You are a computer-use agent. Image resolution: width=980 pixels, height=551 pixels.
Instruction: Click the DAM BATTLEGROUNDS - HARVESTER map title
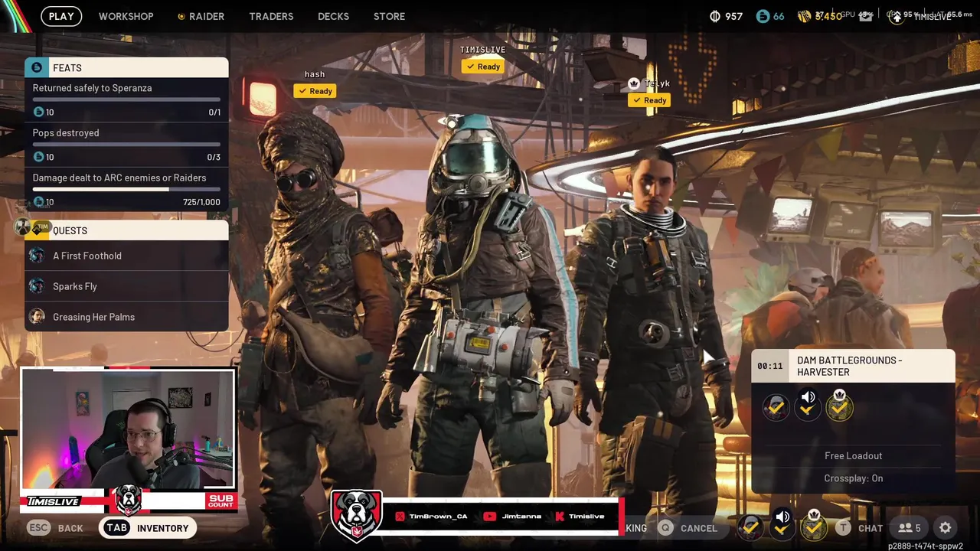849,366
